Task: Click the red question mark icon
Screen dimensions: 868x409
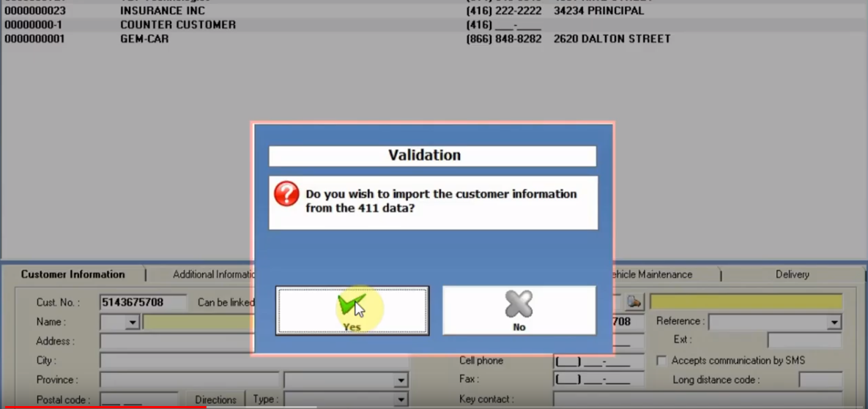Action: (x=286, y=194)
